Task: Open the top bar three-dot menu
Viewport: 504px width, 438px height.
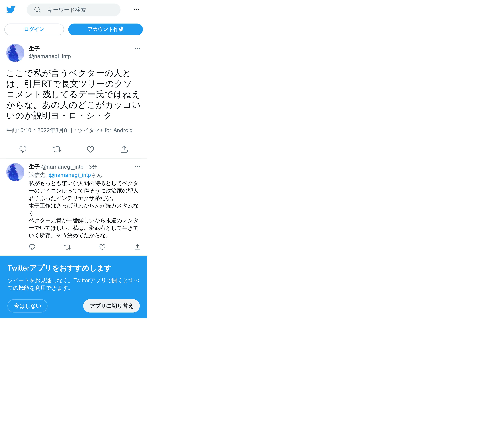Action: [136, 10]
